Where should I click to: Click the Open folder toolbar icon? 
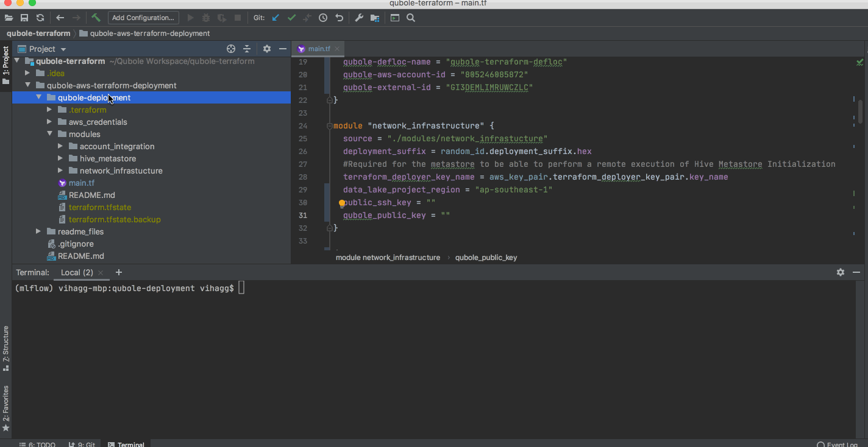[x=9, y=18]
